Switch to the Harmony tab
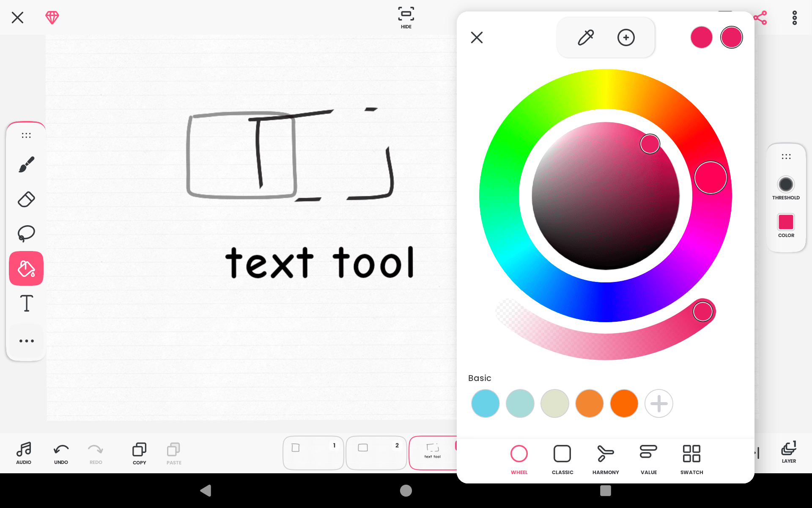Screen dimensions: 812x508 605,459
